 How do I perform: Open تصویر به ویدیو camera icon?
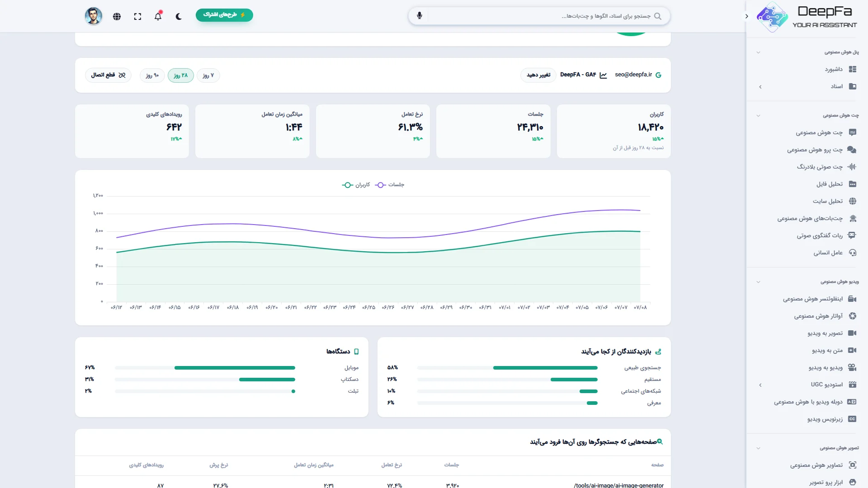[852, 333]
